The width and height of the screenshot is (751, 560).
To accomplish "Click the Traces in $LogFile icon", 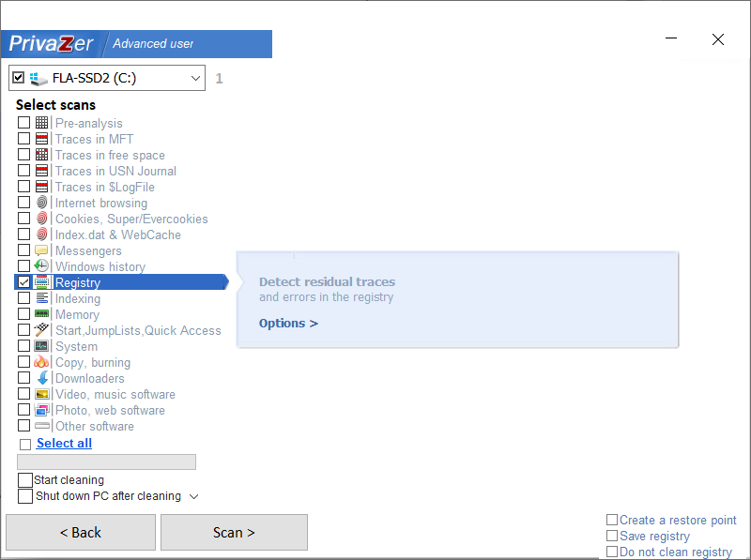I will pyautogui.click(x=41, y=186).
